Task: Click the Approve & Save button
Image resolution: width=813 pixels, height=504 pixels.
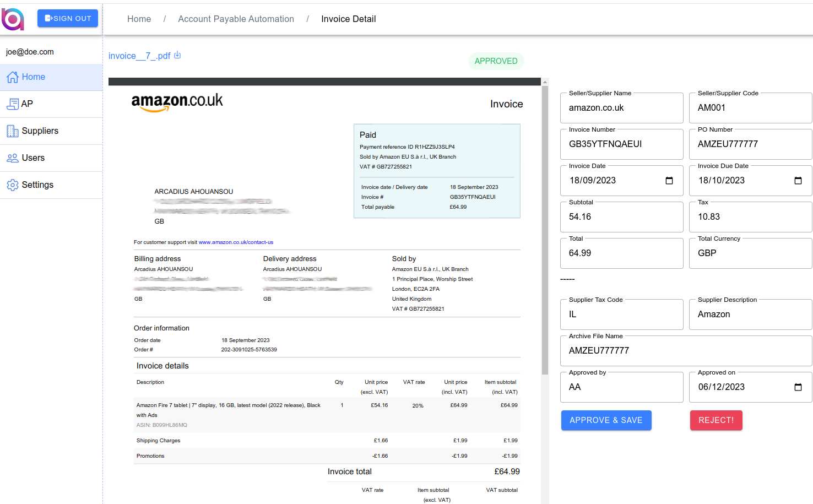Action: (x=606, y=420)
